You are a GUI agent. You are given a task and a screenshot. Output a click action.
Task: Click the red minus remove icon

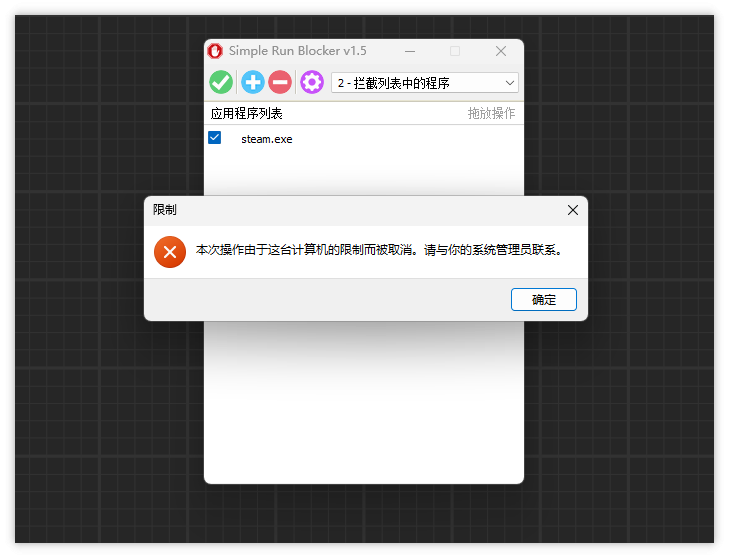[x=280, y=82]
